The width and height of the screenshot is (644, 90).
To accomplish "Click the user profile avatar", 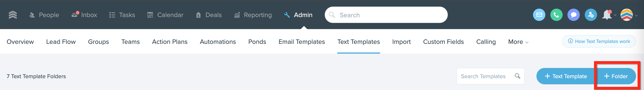I will [626, 15].
